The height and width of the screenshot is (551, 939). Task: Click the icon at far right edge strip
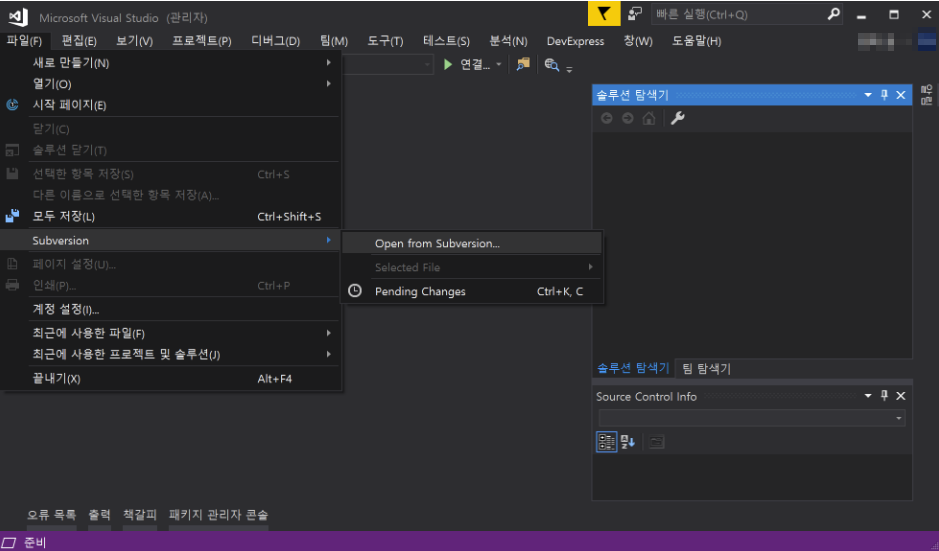pos(926,95)
